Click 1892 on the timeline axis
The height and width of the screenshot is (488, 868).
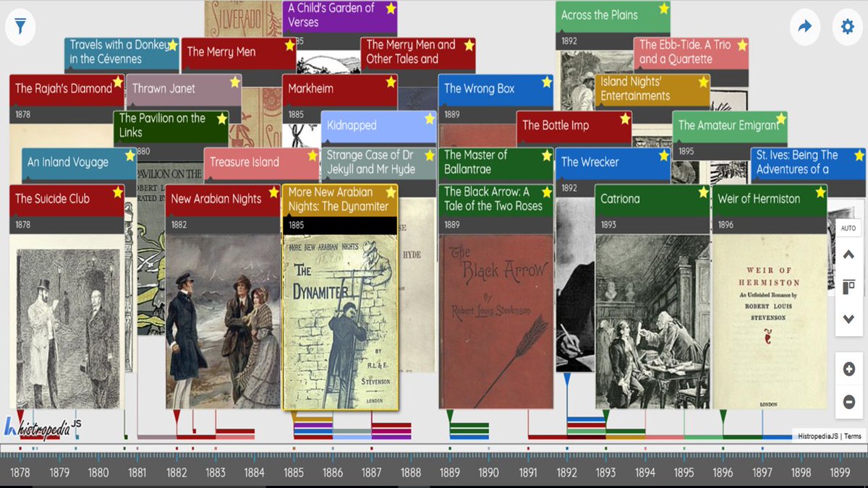567,473
